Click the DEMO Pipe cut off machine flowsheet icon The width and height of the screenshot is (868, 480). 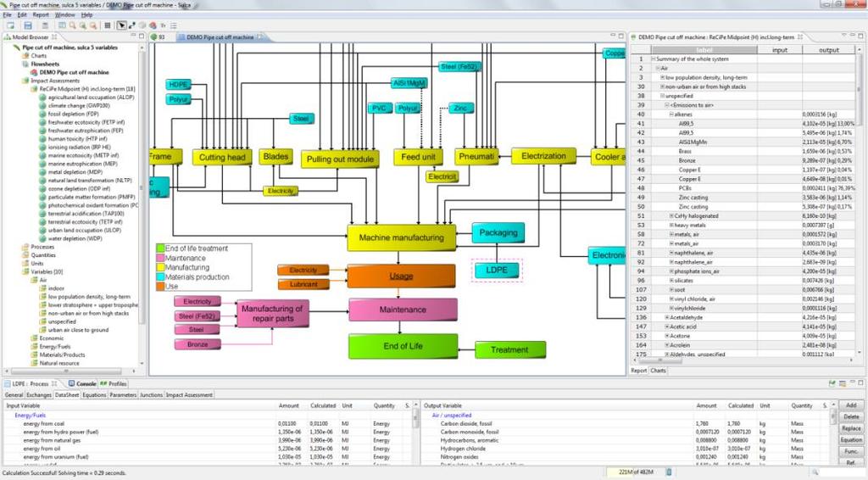tap(34, 72)
